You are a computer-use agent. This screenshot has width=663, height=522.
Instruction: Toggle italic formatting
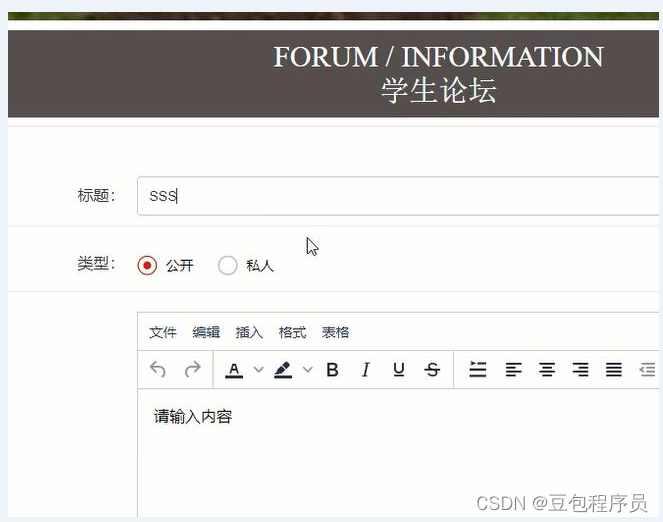click(366, 370)
